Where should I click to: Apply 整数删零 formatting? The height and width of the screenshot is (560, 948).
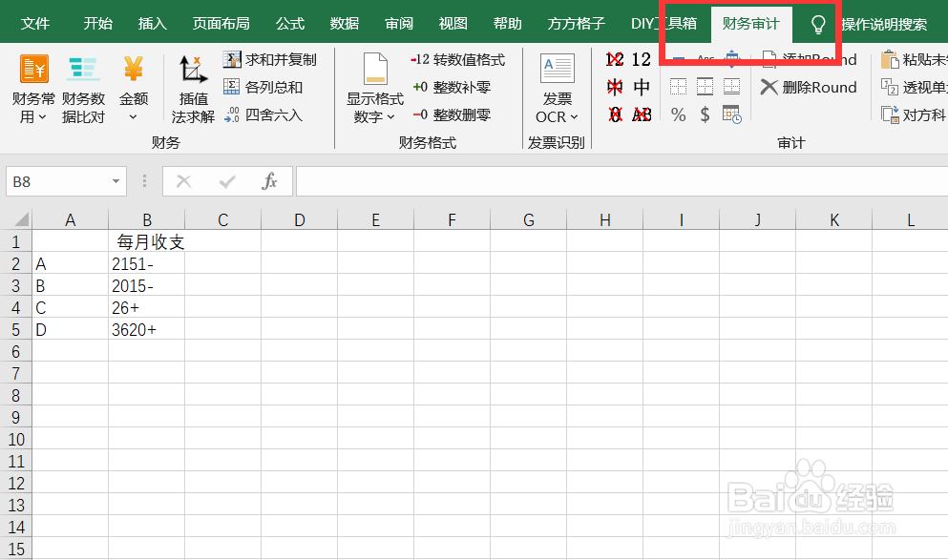(452, 114)
